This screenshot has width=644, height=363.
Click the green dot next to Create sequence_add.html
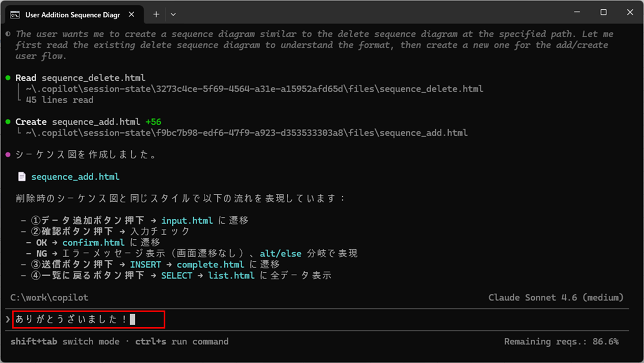[x=8, y=121]
